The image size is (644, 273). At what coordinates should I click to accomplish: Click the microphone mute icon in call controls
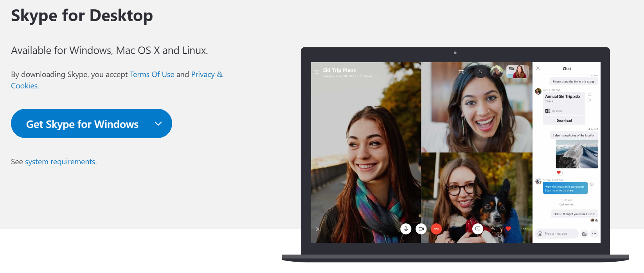pyautogui.click(x=406, y=229)
